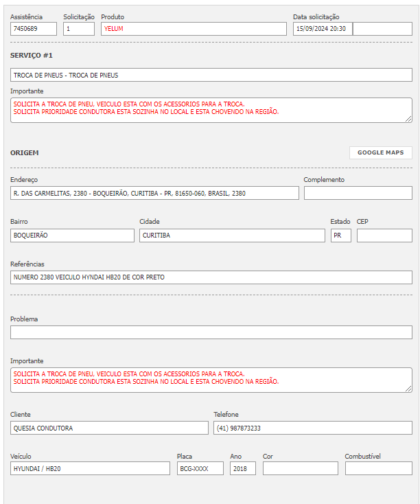Click the Bairro field with Boqueirão
Image resolution: width=420 pixels, height=504 pixels.
(72, 236)
